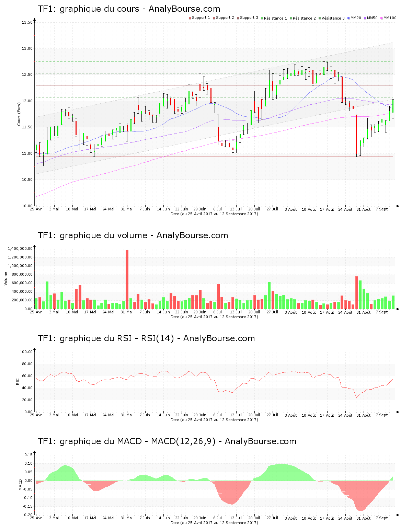The image size is (412, 532).
Task: Click '17 Août' date under MACD chart
Action: point(327,518)
